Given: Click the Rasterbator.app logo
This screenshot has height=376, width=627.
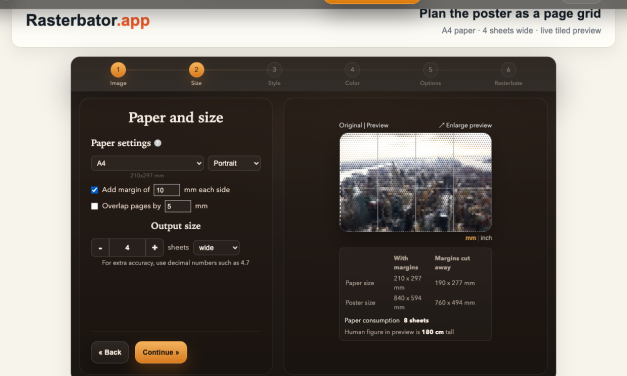Looking at the screenshot, I should [88, 20].
